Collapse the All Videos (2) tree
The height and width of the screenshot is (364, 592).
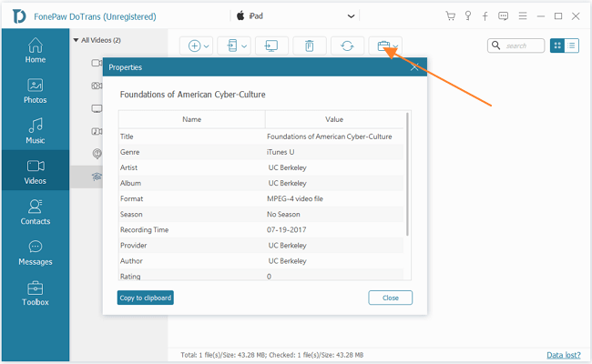pyautogui.click(x=76, y=40)
